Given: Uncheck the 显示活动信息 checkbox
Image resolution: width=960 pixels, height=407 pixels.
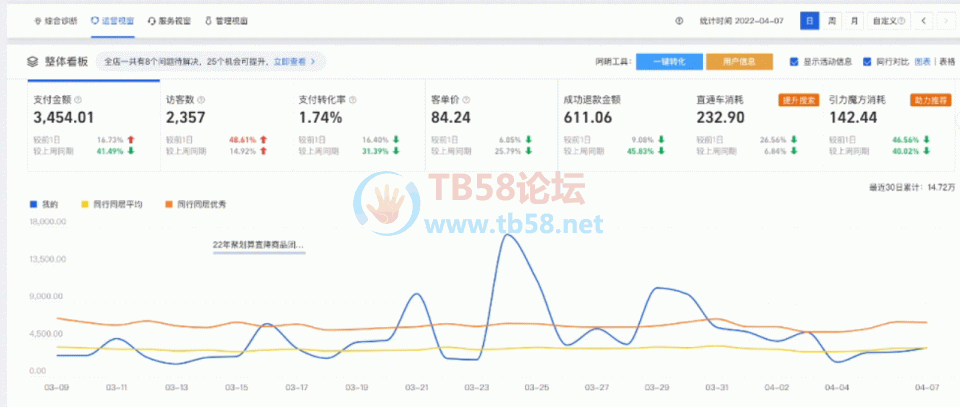Looking at the screenshot, I should tap(794, 61).
